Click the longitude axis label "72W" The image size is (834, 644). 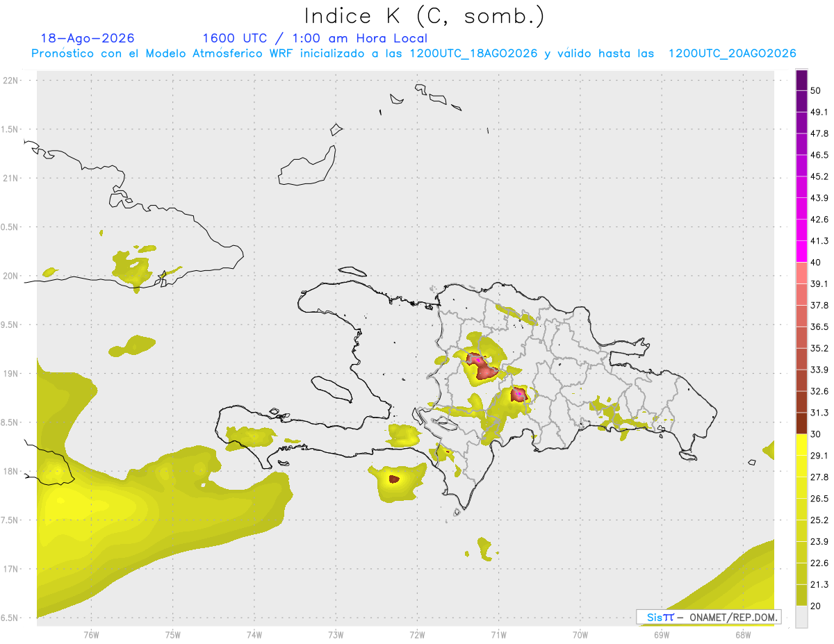pyautogui.click(x=417, y=635)
